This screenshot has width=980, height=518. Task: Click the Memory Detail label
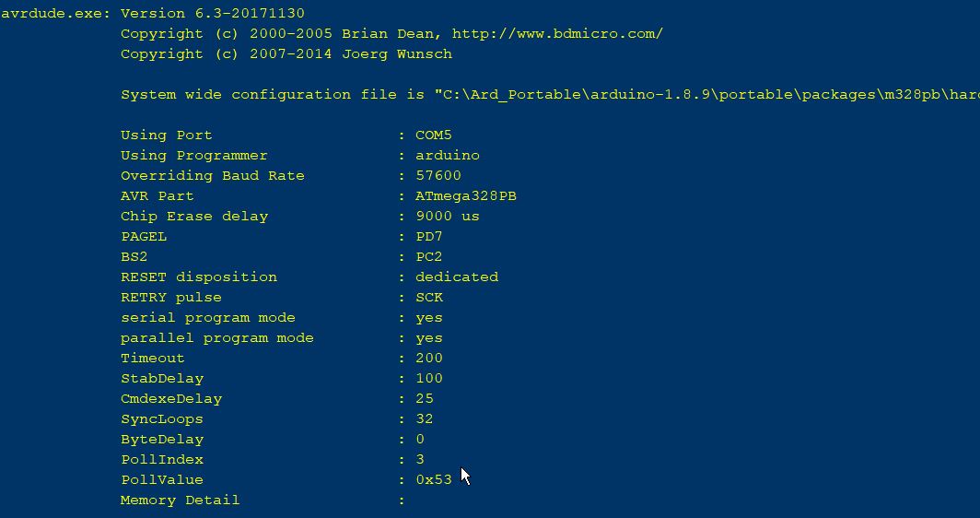pyautogui.click(x=180, y=500)
